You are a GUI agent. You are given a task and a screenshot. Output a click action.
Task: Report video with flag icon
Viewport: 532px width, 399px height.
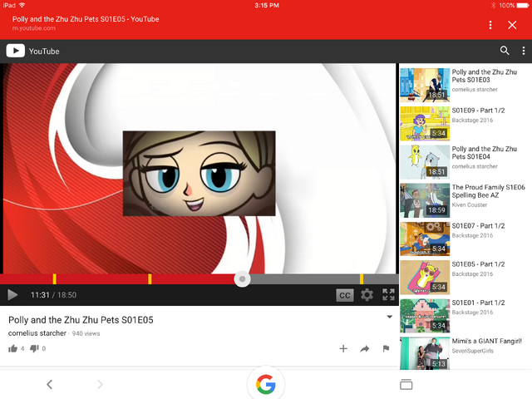386,348
